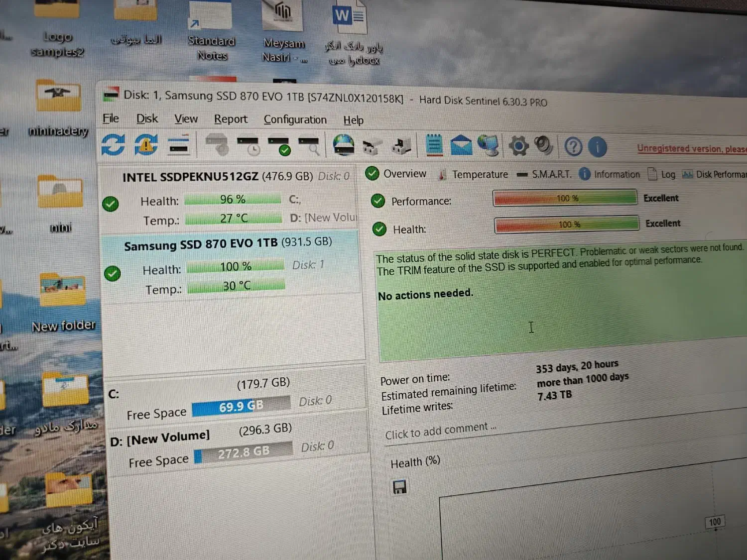The width and height of the screenshot is (747, 560).
Task: Click the refresh icon with yellow warning triangle
Action: 146,145
